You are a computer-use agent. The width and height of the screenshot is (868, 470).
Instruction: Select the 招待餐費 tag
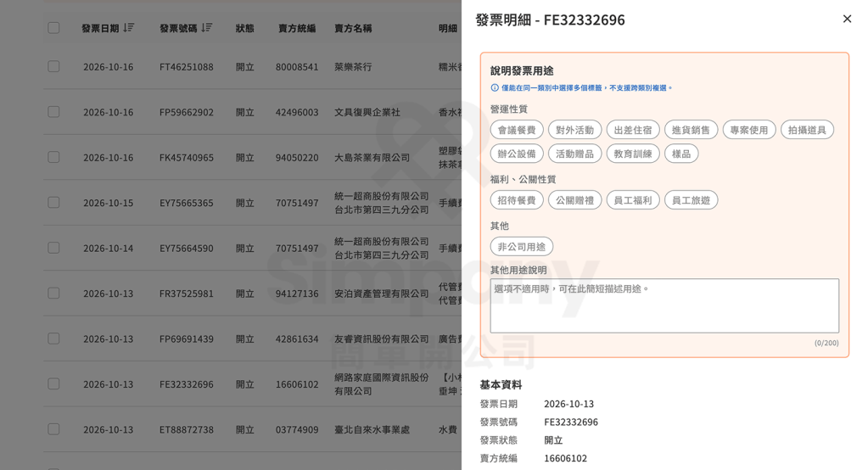[x=517, y=200]
